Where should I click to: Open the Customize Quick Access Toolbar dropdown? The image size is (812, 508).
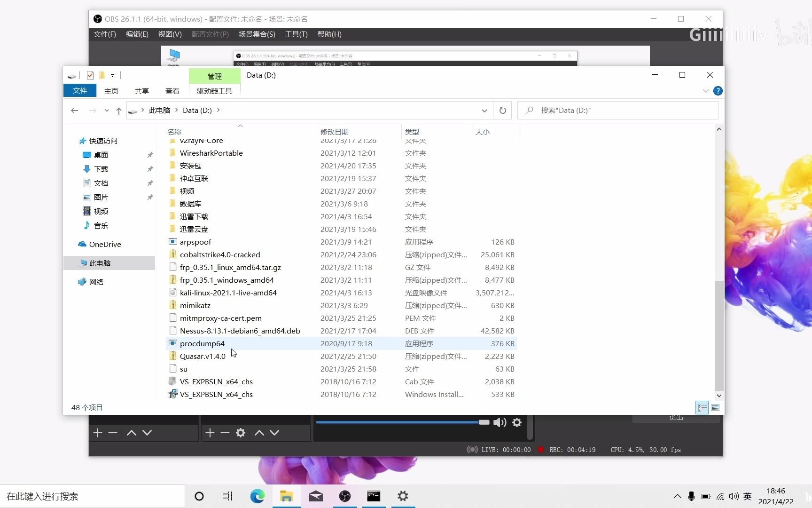tap(112, 75)
